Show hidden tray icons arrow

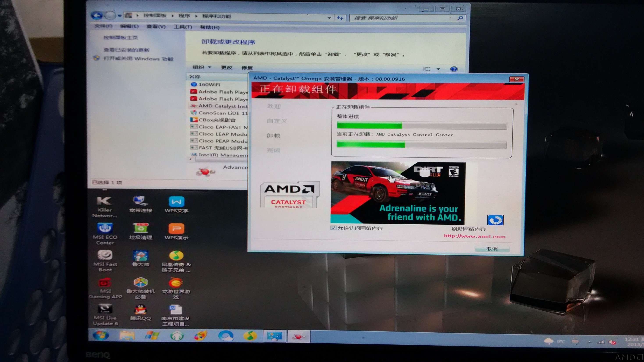(589, 341)
